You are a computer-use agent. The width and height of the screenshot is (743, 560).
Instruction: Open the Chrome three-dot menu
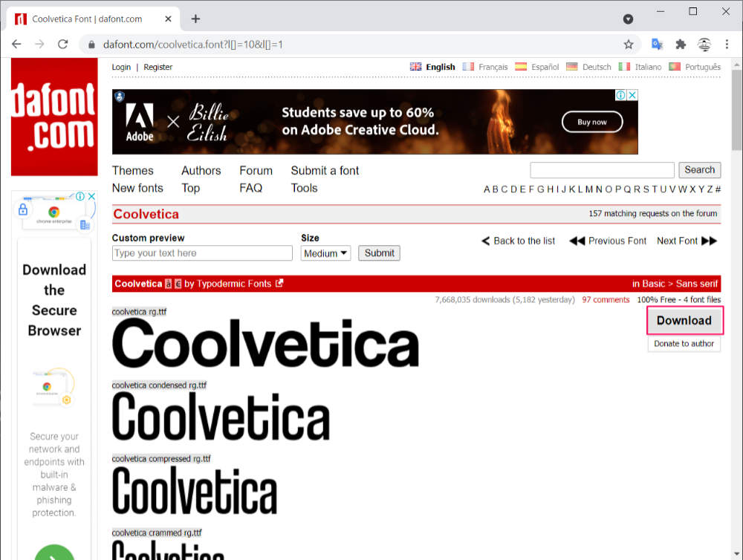click(727, 45)
